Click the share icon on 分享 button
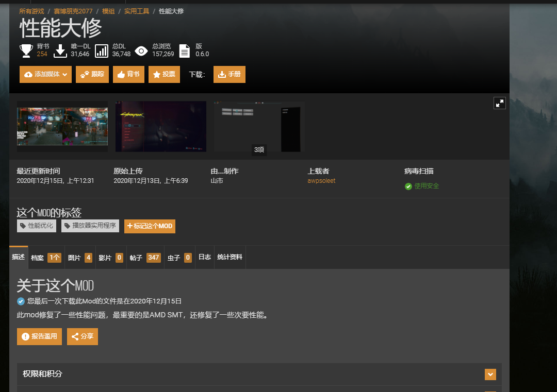 coord(74,336)
